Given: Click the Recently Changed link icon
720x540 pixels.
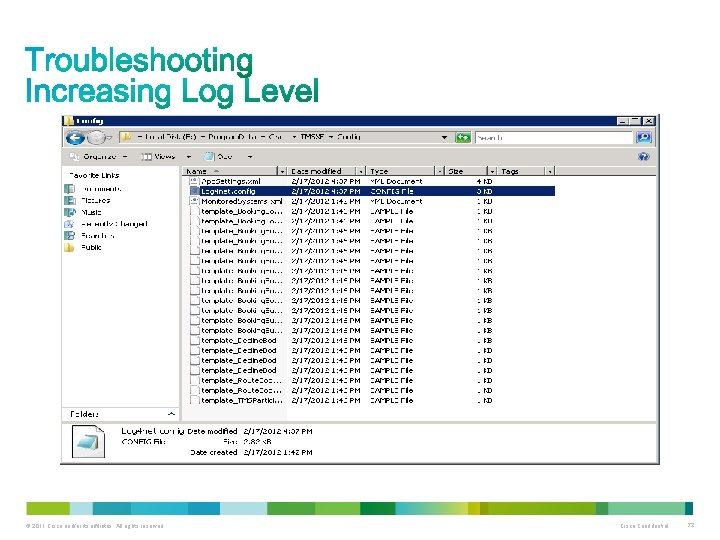Looking at the screenshot, I should (70, 224).
